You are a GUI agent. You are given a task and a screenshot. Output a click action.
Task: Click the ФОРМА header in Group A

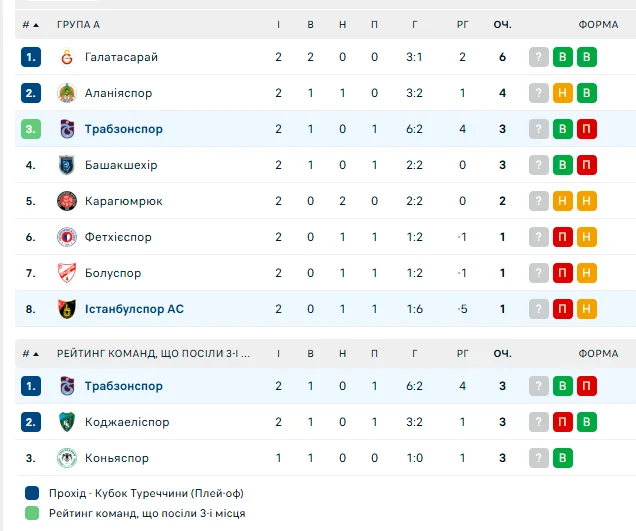[x=598, y=24]
